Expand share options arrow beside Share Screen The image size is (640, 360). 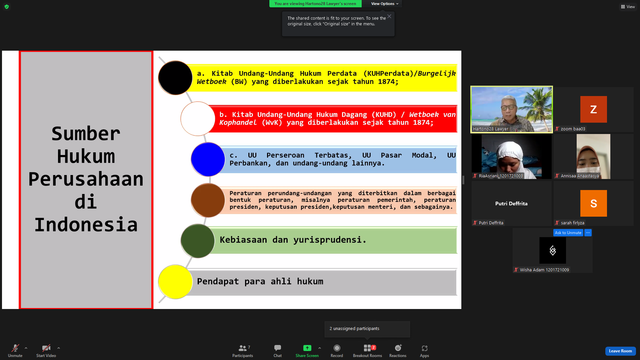pos(320,348)
